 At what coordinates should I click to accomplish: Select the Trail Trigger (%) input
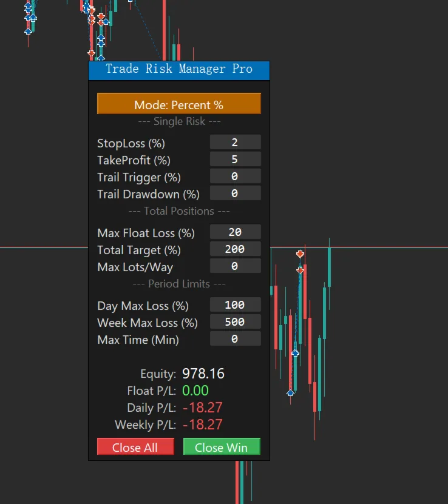click(x=235, y=176)
